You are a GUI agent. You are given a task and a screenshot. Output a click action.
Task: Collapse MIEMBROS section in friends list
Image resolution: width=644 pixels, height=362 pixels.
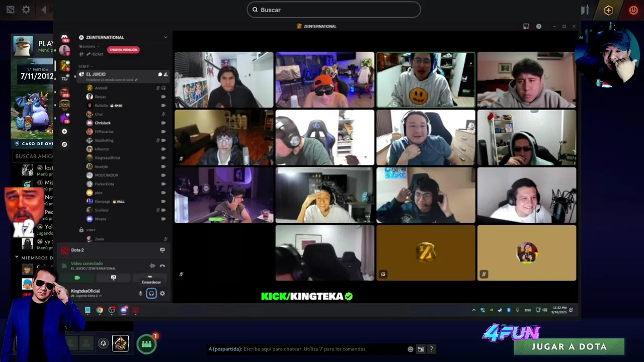coord(17,257)
